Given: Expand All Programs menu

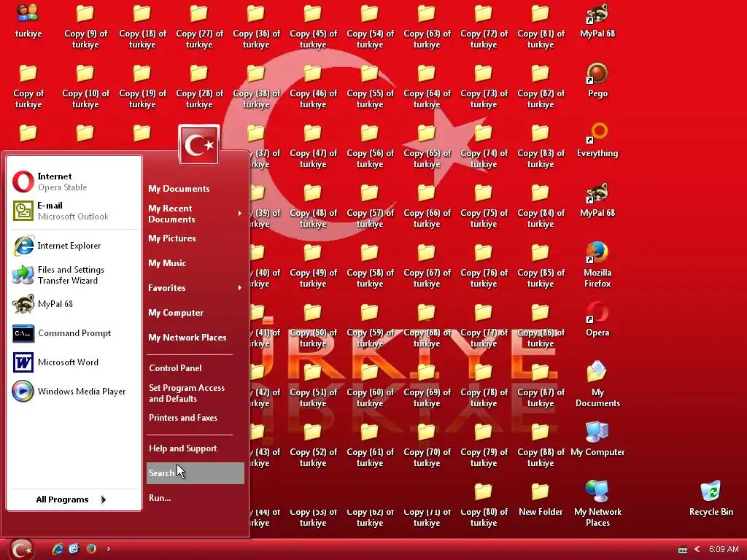Looking at the screenshot, I should coord(71,499).
